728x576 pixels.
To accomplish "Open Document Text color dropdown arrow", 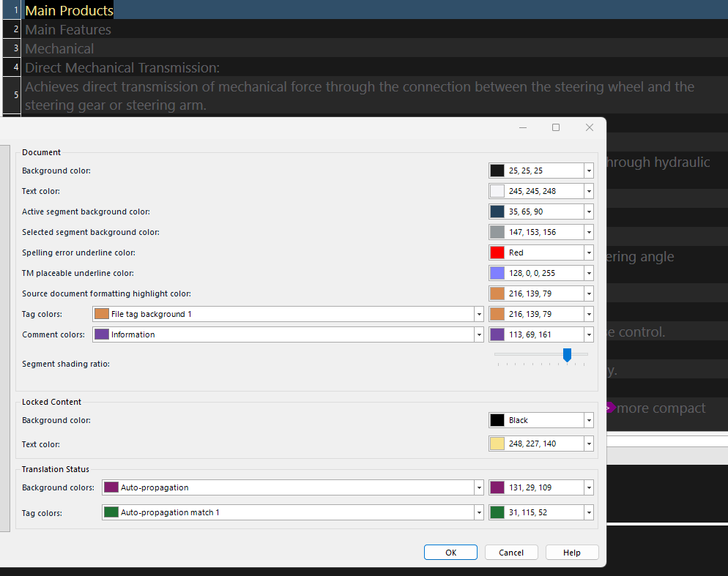I will tap(589, 191).
